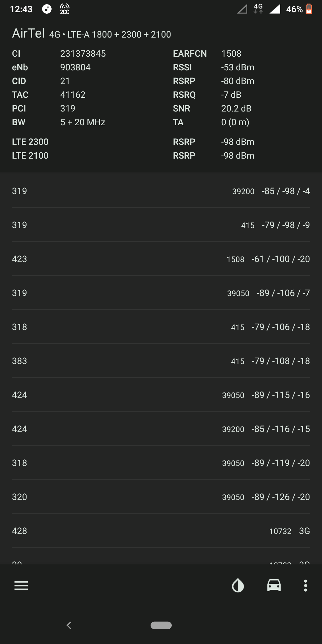Image resolution: width=322 pixels, height=644 pixels.
Task: Select the 3G cell 428 row
Action: coord(161,531)
